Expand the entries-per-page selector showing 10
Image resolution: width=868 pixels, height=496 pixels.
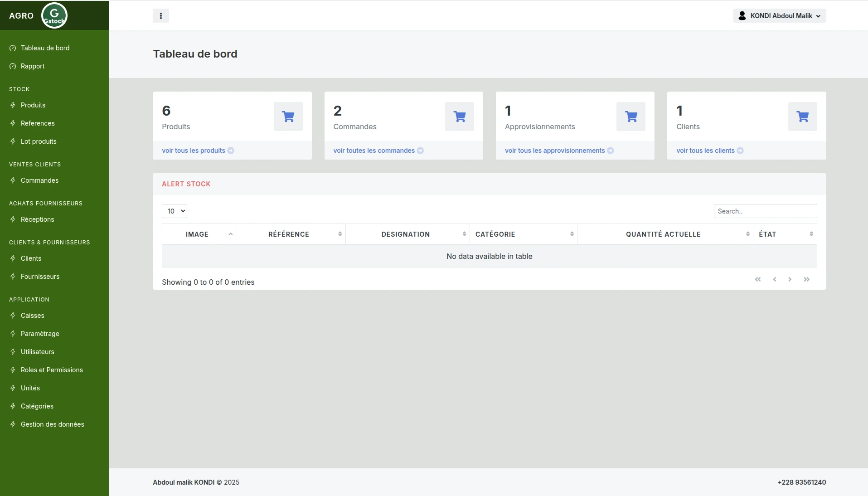(x=175, y=211)
